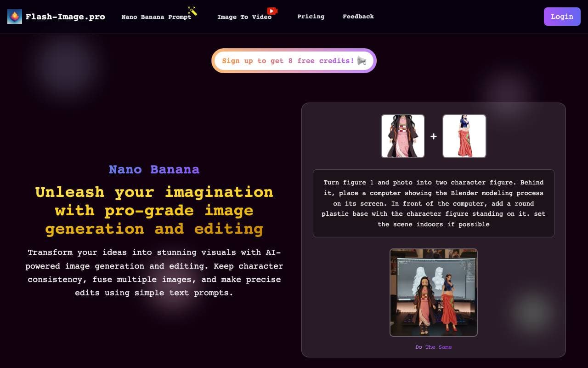Screen dimensions: 588x368
Task: Open the Nano Banana Prompt menu item
Action: 156,17
